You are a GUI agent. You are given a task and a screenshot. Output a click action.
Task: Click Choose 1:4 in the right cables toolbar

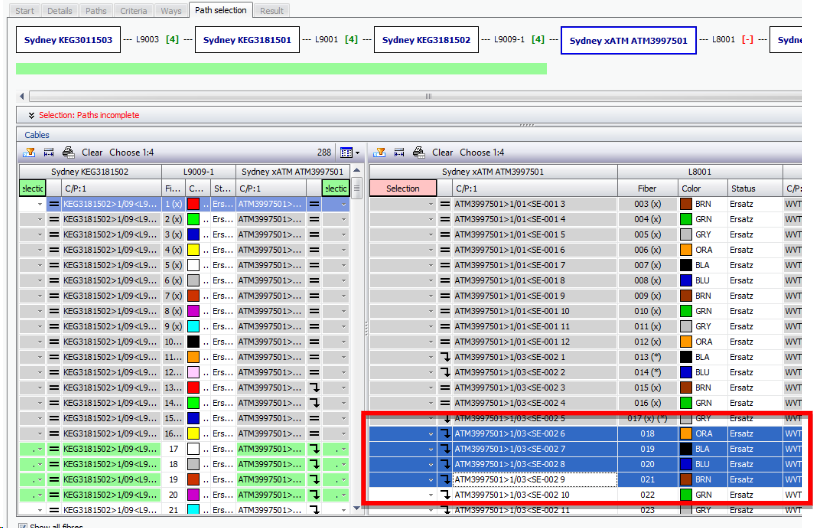pyautogui.click(x=482, y=152)
